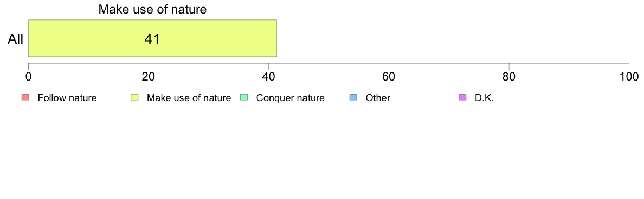Screen dimensions: 644x199
Task: Click the yellow bar showing 41
Action: tap(152, 38)
